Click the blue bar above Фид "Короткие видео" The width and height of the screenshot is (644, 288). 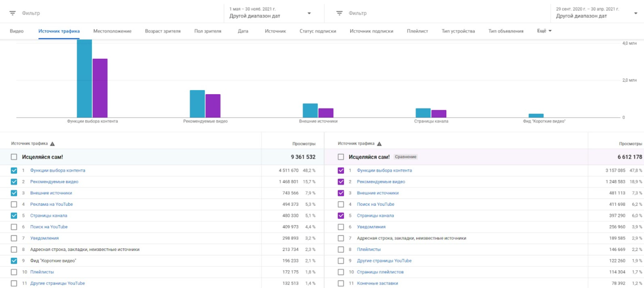point(536,116)
